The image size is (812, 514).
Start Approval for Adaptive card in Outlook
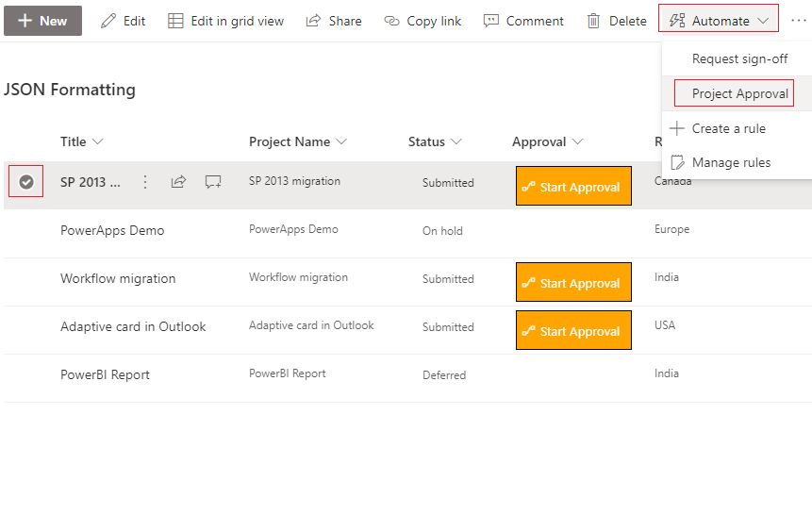click(573, 330)
